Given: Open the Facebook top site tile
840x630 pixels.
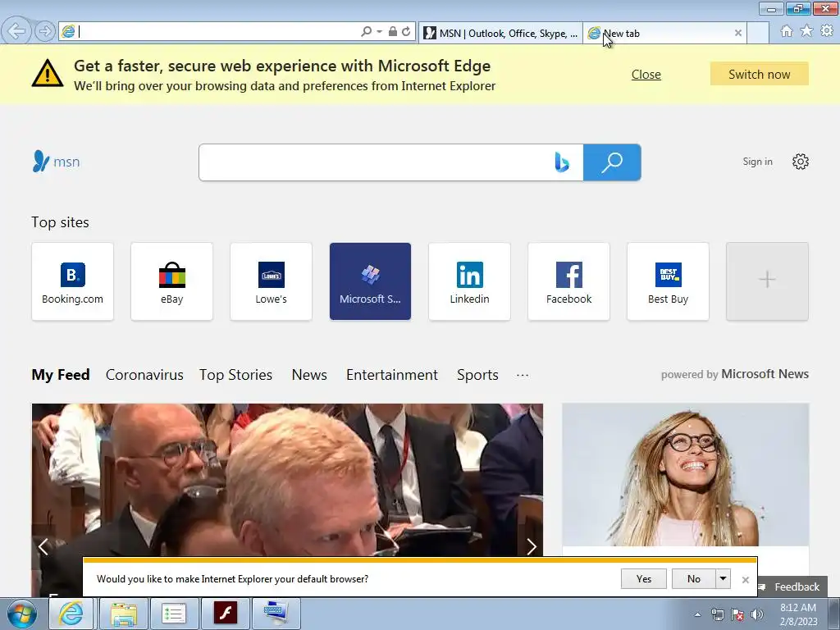Looking at the screenshot, I should (x=569, y=281).
